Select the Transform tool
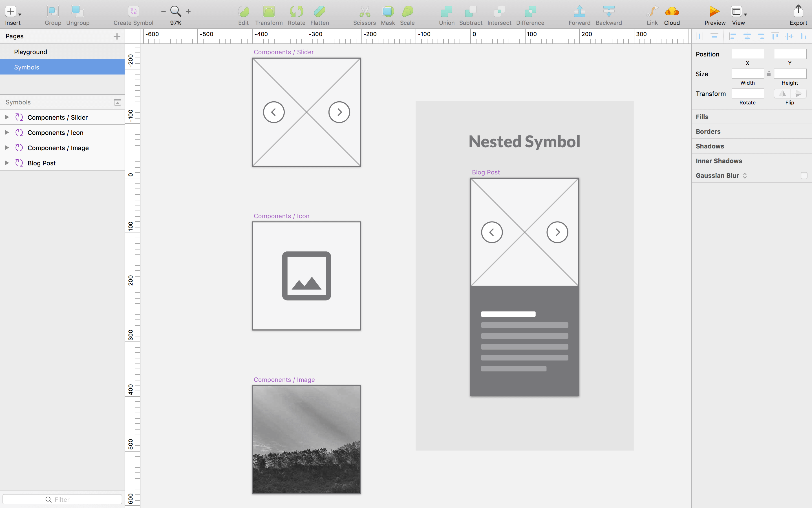Screen dimensions: 812x508 [269, 12]
